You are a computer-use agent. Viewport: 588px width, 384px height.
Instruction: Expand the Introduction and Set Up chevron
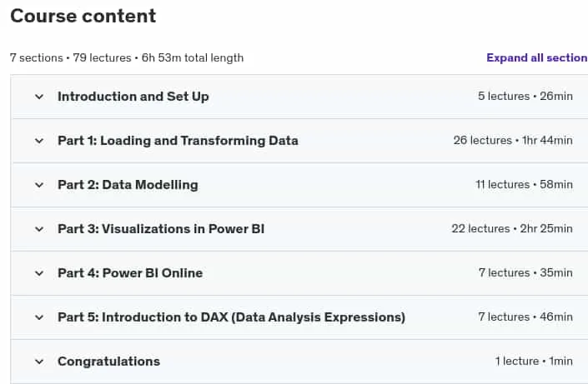click(x=39, y=97)
